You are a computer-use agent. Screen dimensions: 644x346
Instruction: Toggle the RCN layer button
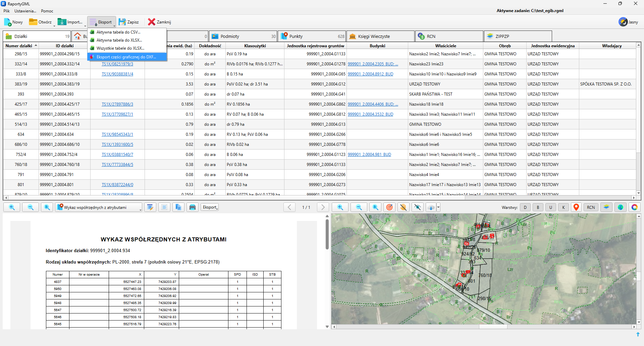click(591, 207)
